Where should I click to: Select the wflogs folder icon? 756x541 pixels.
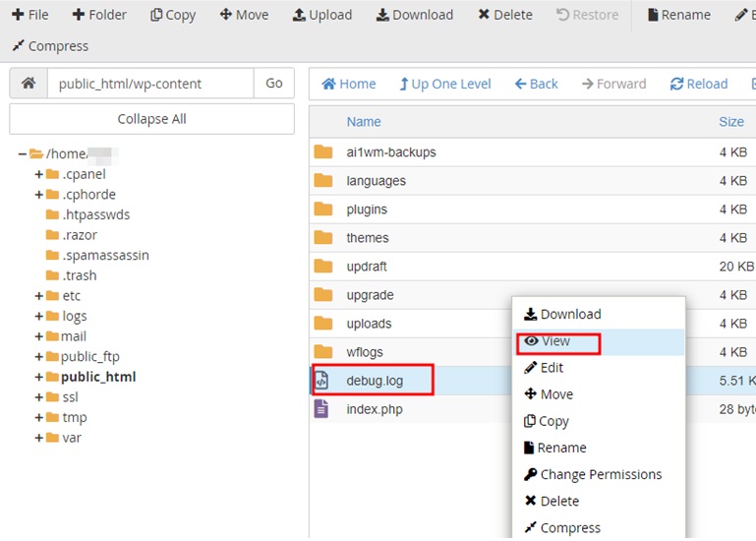(323, 351)
